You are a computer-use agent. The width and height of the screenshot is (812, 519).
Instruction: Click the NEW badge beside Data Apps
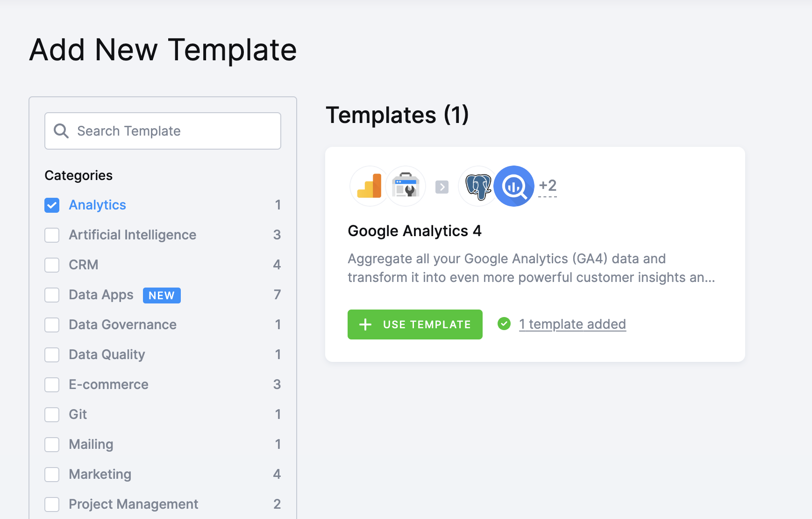(x=162, y=296)
